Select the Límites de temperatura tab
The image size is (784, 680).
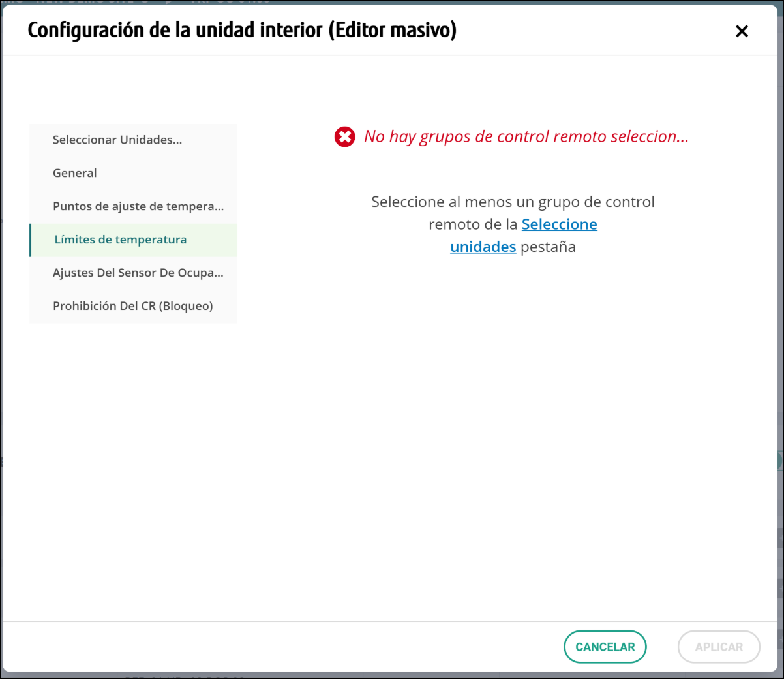tap(121, 240)
